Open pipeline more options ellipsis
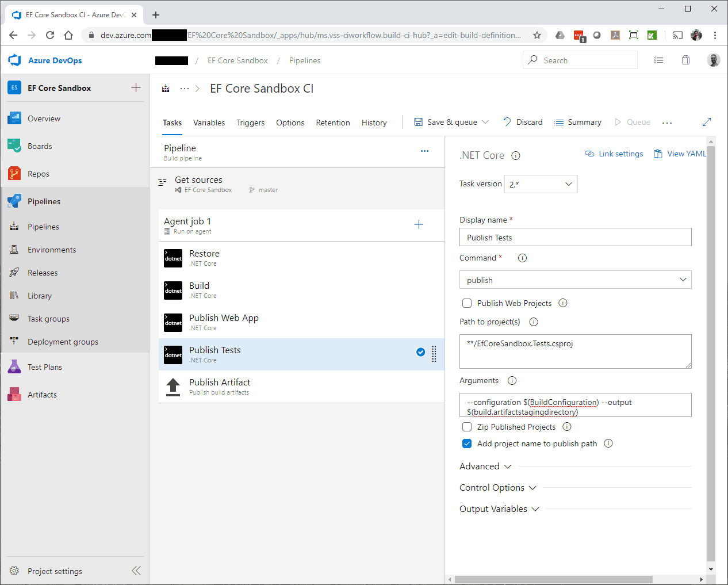Viewport: 728px width, 585px height. pos(424,151)
